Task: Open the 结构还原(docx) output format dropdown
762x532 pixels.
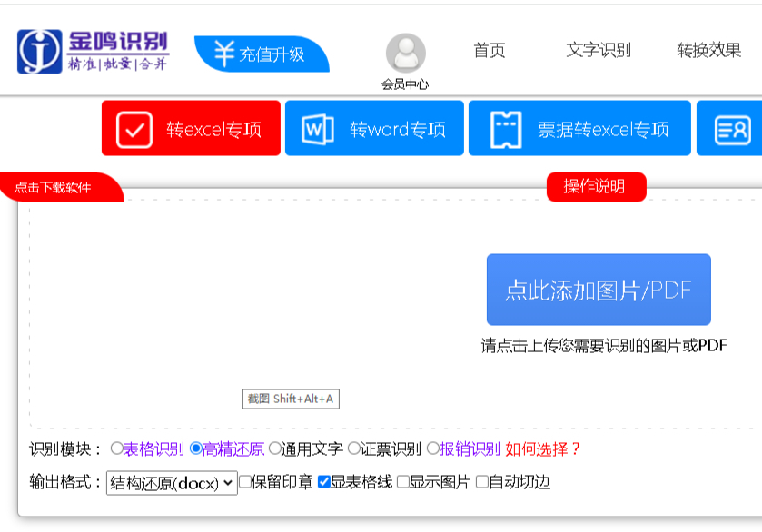Action: click(172, 483)
